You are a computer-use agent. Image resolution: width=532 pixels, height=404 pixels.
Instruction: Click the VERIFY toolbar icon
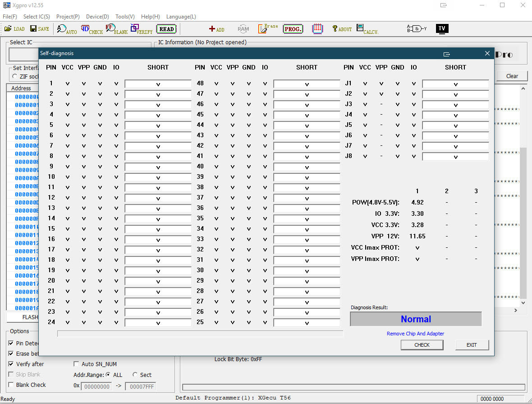141,29
